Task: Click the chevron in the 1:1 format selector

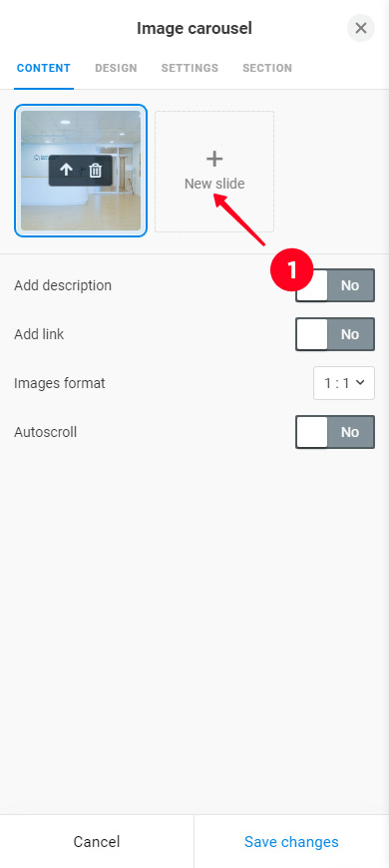Action: point(361,382)
